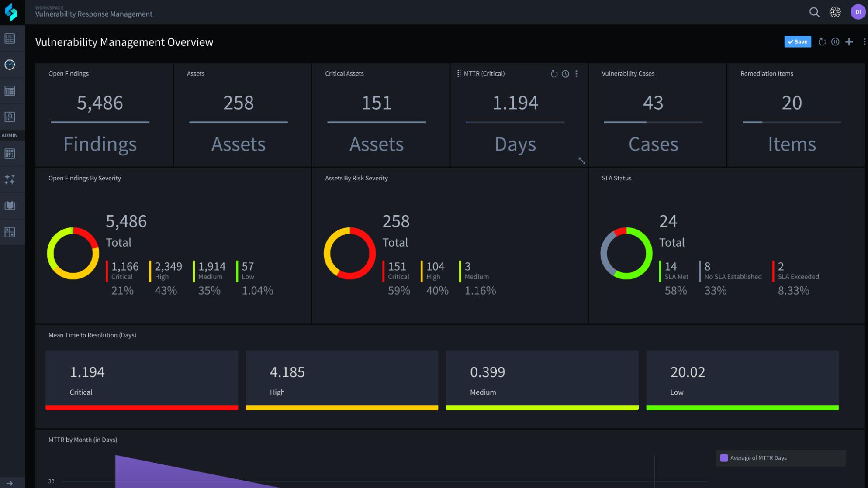Open MTTR (Critical) widget options menu
This screenshot has width=868, height=488.
click(x=577, y=74)
